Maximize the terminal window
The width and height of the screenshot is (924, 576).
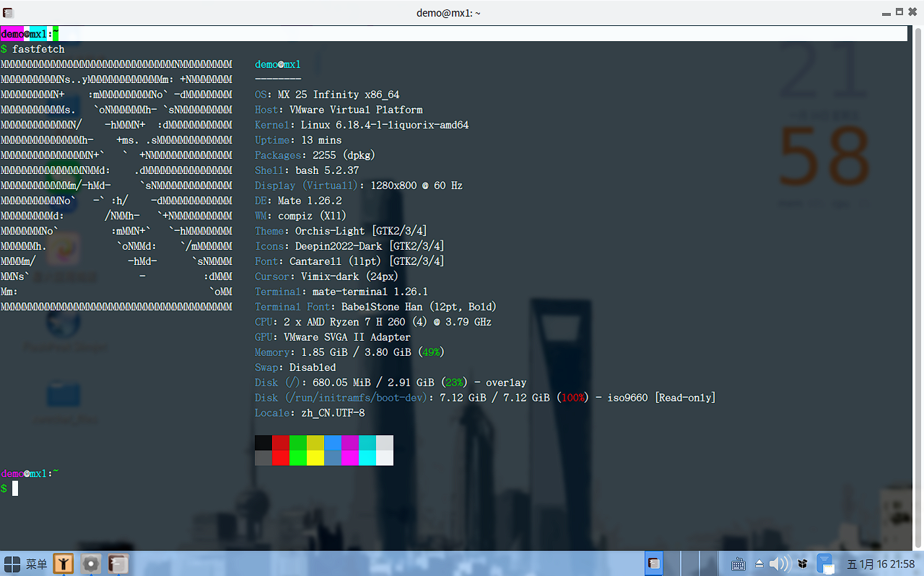899,12
